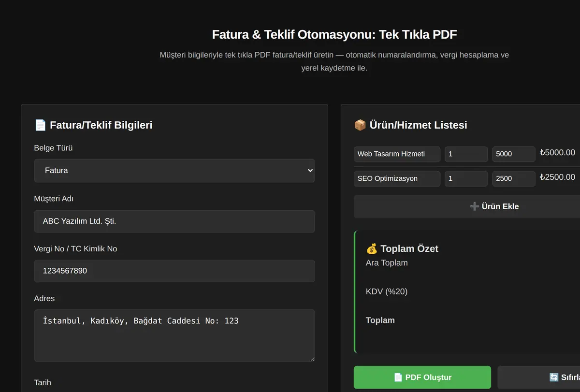Viewport: 580px width, 392px height.
Task: Click the Tarih field label
Action: [43, 383]
